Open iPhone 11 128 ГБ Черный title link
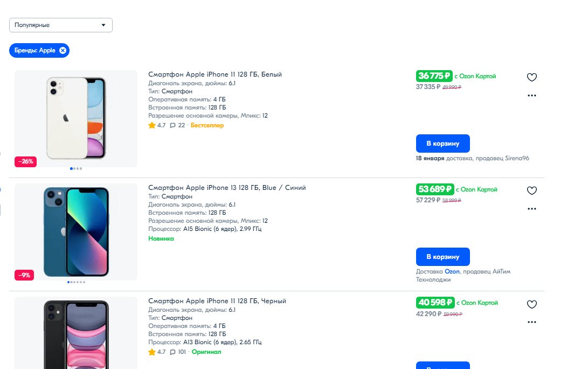The height and width of the screenshot is (369, 588). (x=217, y=301)
